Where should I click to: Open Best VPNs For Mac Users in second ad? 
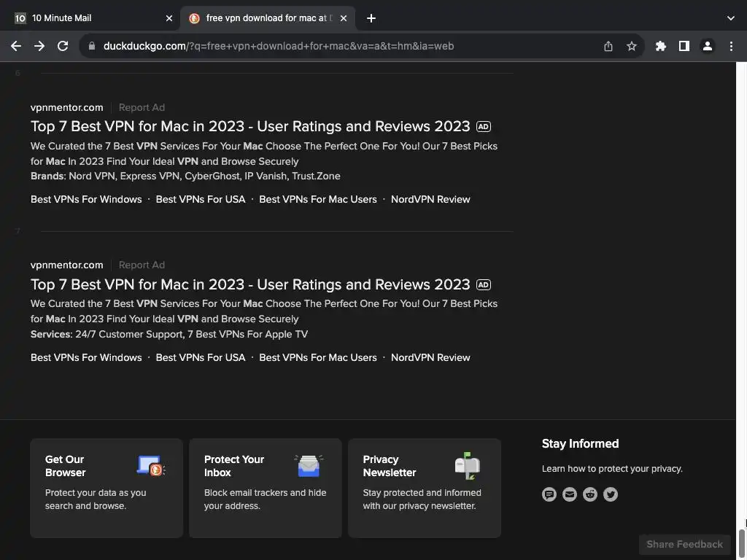(x=318, y=357)
